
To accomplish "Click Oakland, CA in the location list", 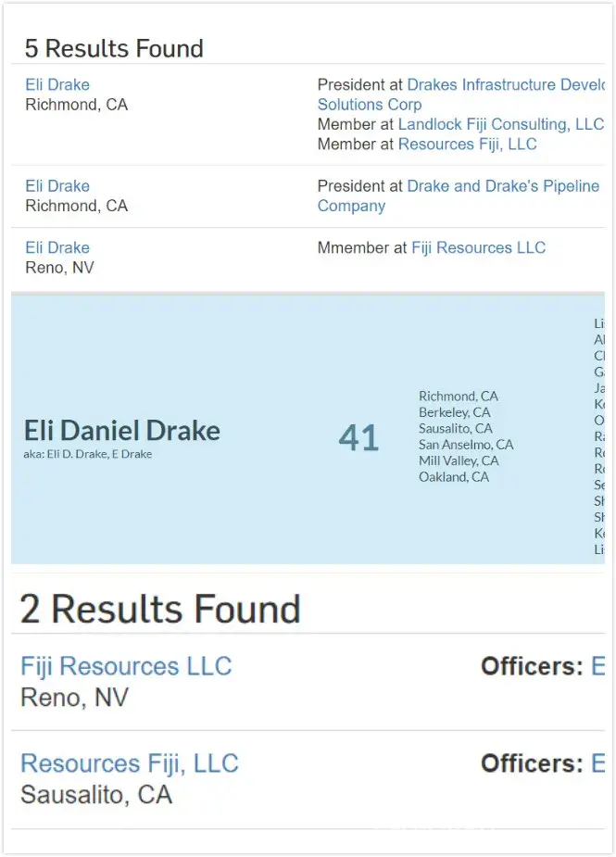I will tap(454, 477).
